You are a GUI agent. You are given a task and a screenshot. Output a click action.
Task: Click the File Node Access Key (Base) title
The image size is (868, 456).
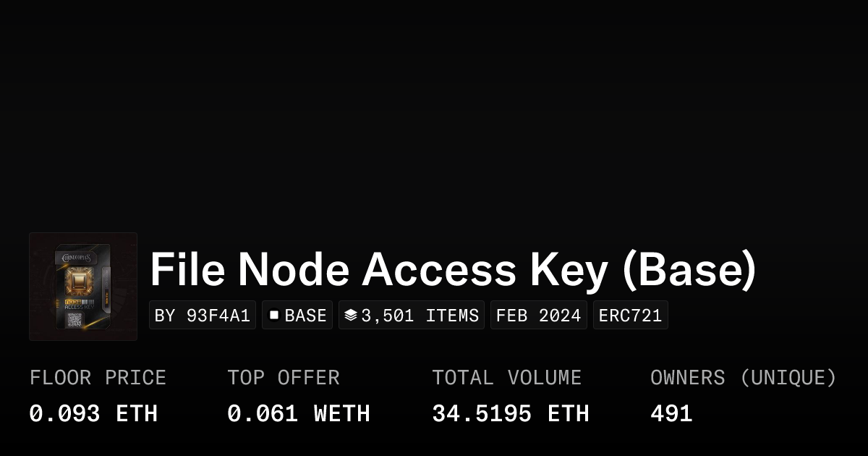click(453, 269)
